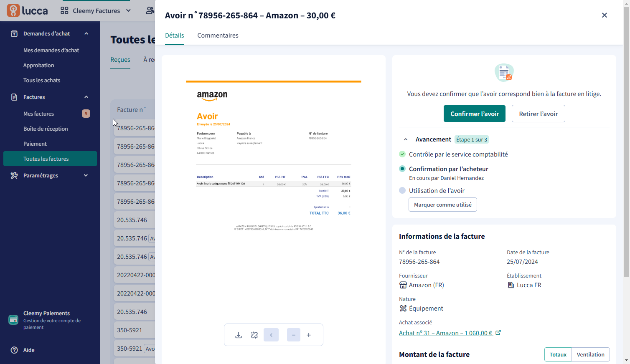
Task: Open Boîte de réception
Action: 46,129
